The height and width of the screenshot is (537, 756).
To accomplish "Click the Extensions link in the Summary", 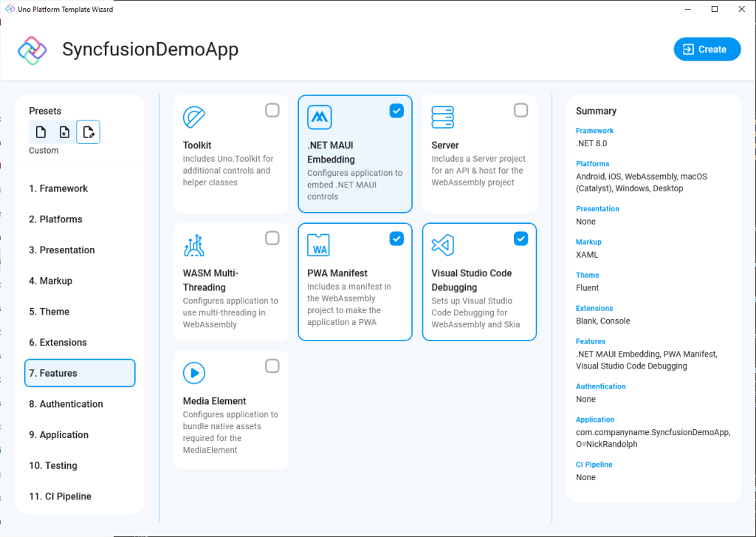I will tap(594, 308).
